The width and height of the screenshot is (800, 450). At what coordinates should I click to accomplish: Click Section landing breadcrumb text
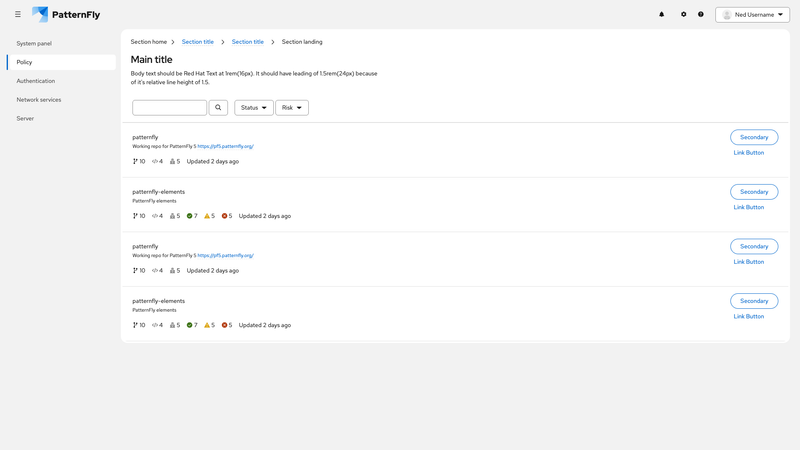tap(302, 42)
